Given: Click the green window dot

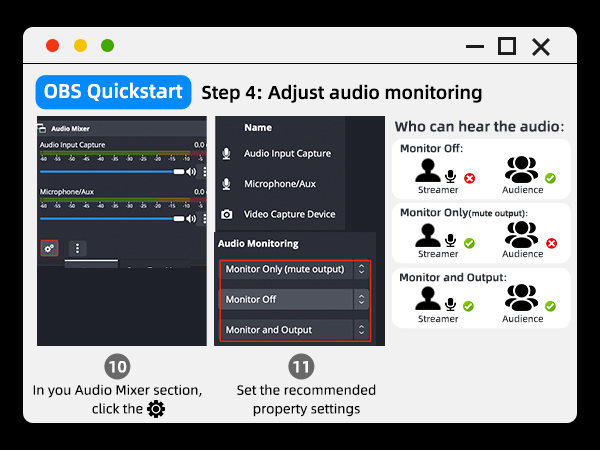Looking at the screenshot, I should [108, 46].
